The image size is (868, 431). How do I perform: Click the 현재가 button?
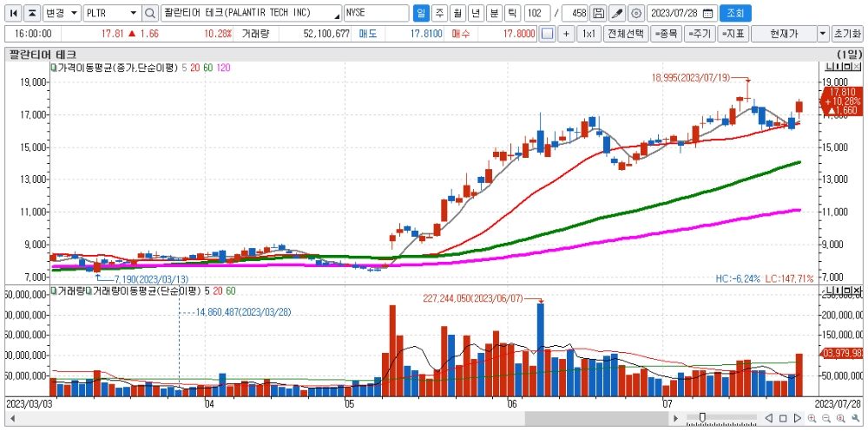[x=784, y=34]
